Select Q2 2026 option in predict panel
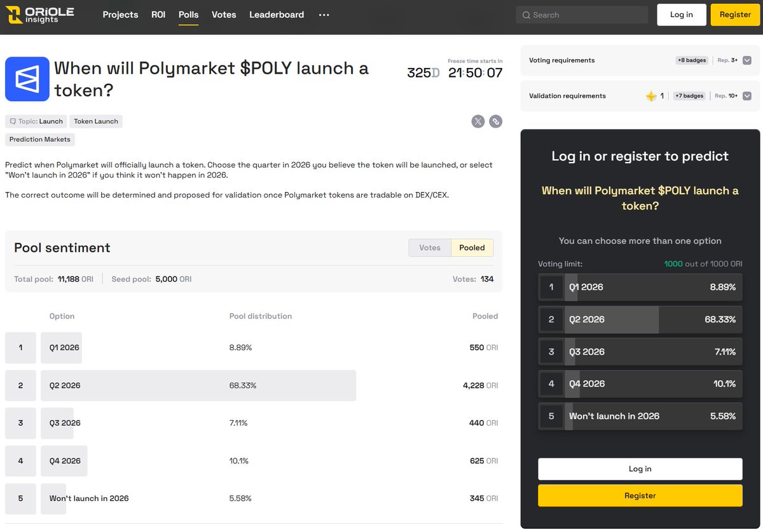The height and width of the screenshot is (532, 763). pyautogui.click(x=640, y=320)
